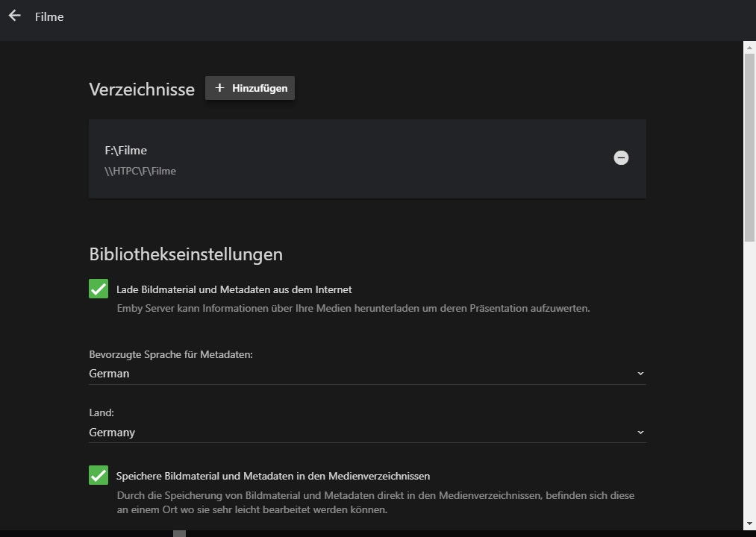Toggle 'Speichere Bildmaterial und Metadaten in den Medienverzeichnissen'

(x=99, y=475)
